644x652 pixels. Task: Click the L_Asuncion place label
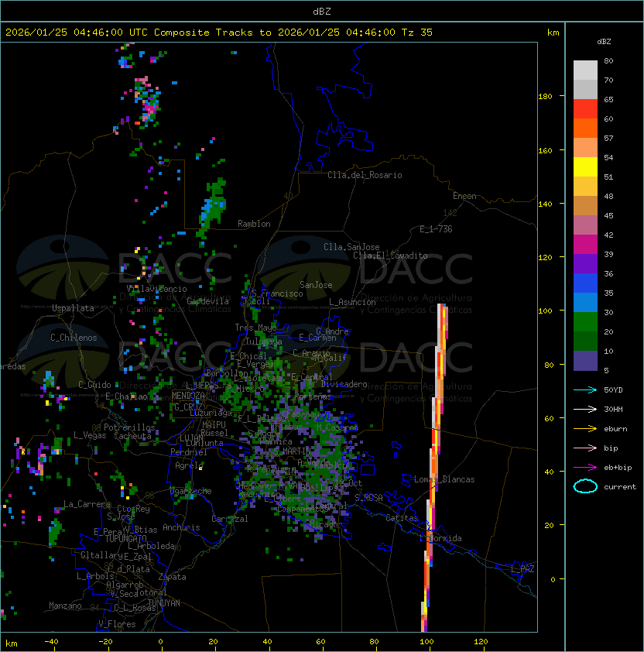[352, 302]
